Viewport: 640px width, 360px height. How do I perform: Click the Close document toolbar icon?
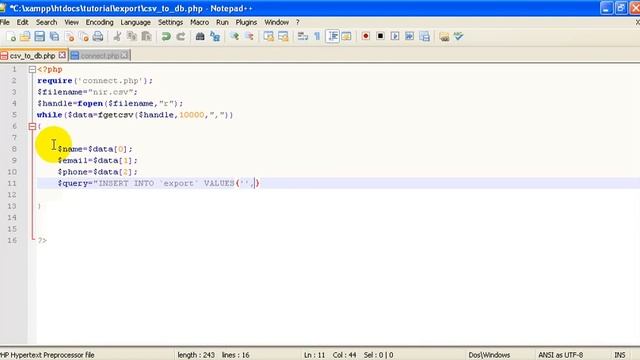point(69,37)
